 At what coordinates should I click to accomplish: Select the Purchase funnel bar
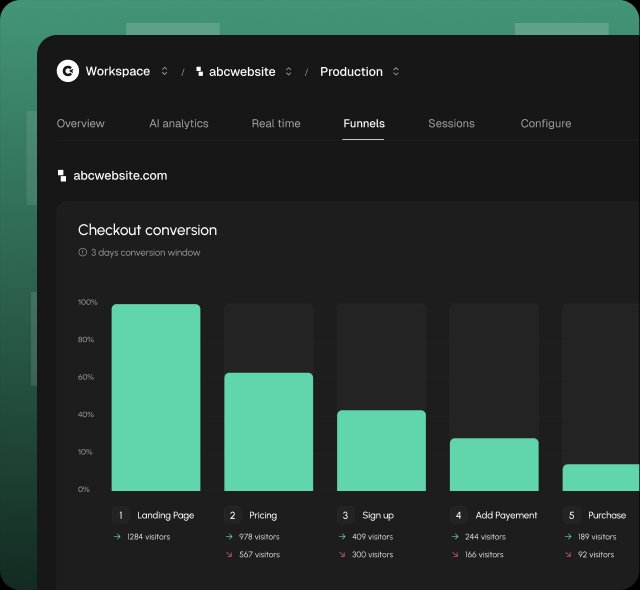pos(601,477)
